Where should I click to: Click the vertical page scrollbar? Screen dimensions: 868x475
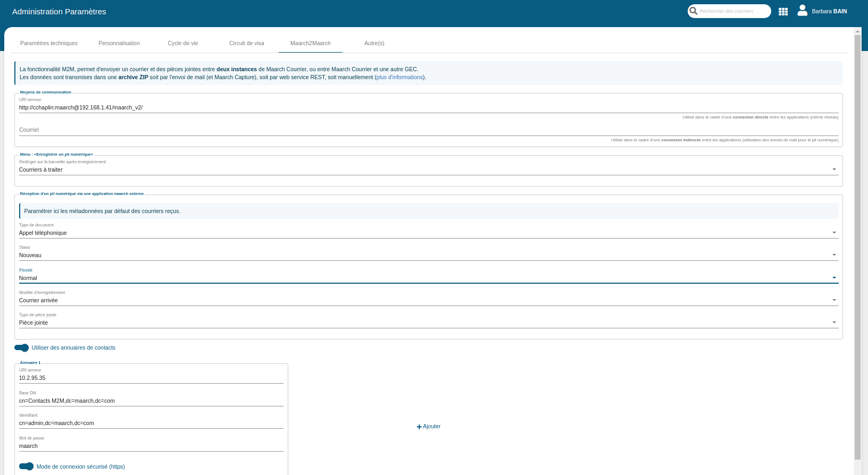tap(857, 244)
